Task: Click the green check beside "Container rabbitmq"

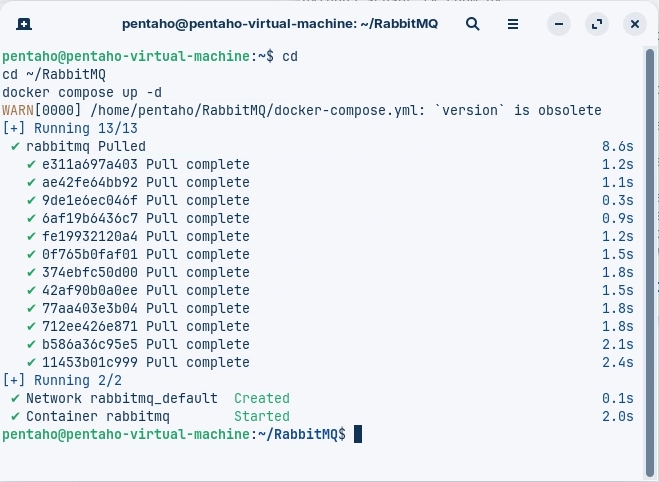Action: pos(15,416)
